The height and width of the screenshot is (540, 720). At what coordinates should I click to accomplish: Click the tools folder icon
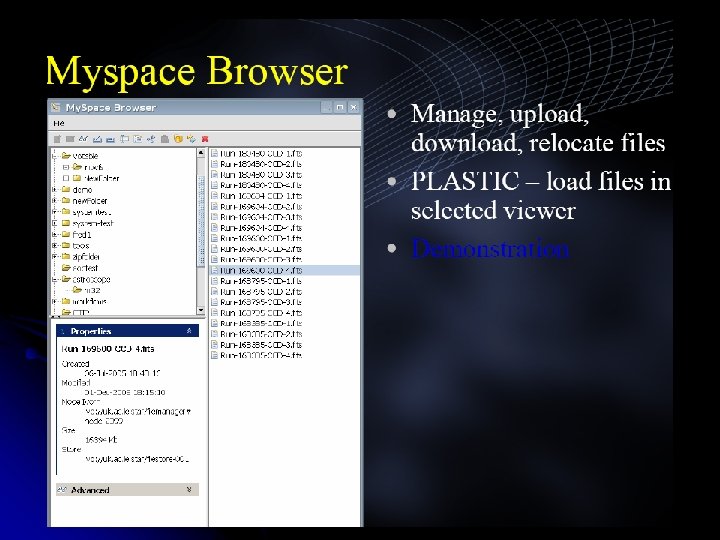point(66,245)
